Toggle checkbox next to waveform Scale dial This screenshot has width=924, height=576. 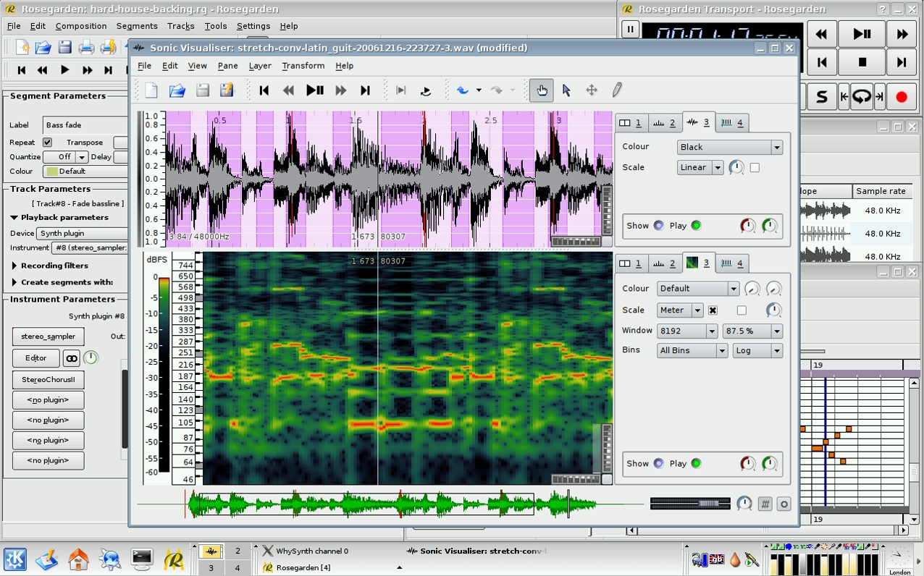point(755,168)
